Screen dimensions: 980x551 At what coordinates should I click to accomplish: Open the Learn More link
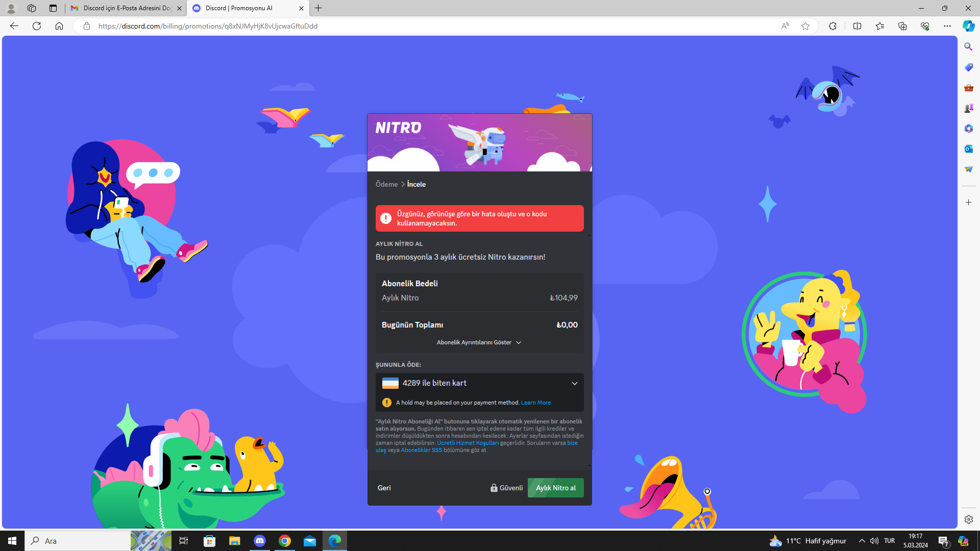pos(535,403)
